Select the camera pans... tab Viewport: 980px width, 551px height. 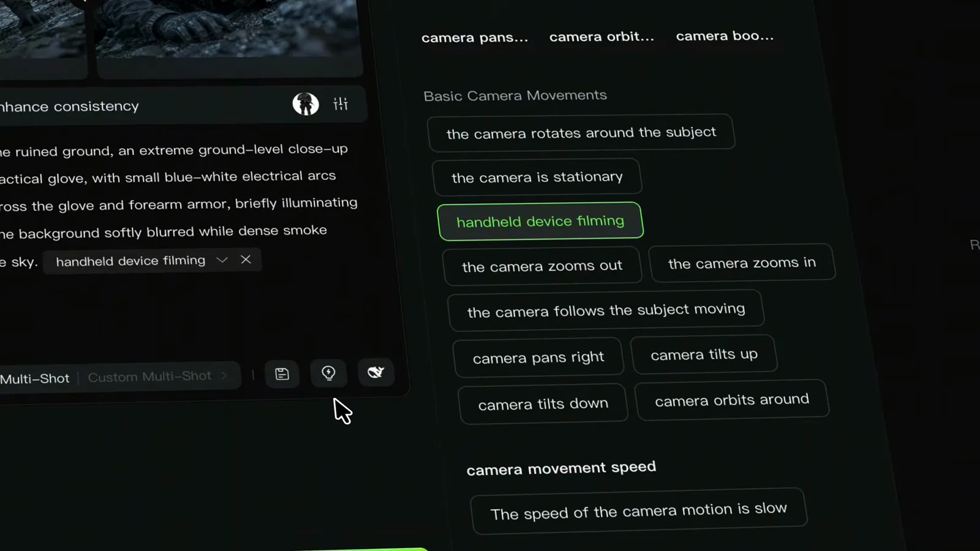point(475,38)
